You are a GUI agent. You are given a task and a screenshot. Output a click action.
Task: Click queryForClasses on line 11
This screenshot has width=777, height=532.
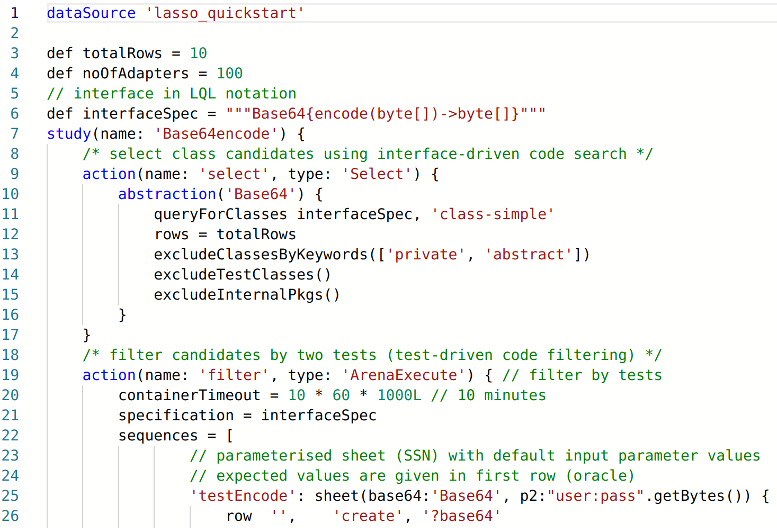220,214
